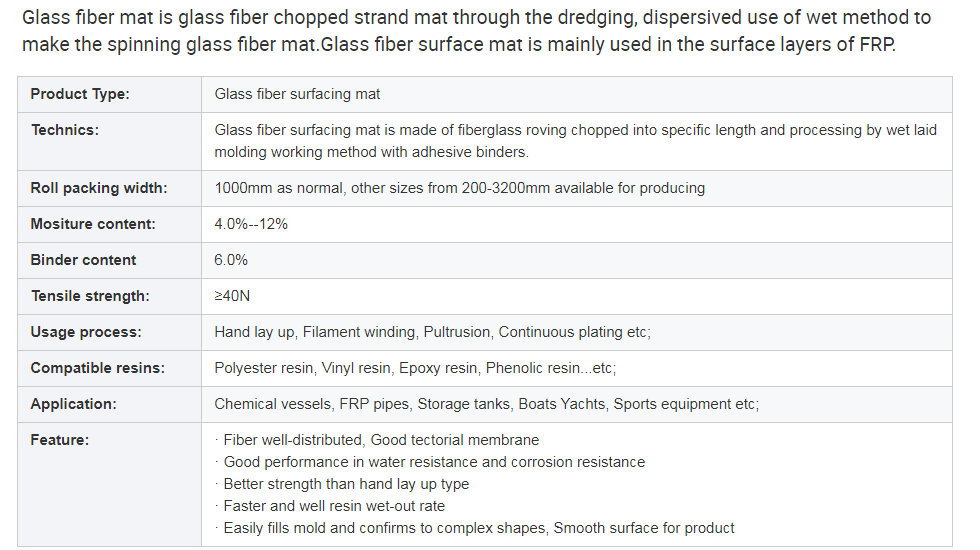Click the Mositure content label

tap(93, 224)
